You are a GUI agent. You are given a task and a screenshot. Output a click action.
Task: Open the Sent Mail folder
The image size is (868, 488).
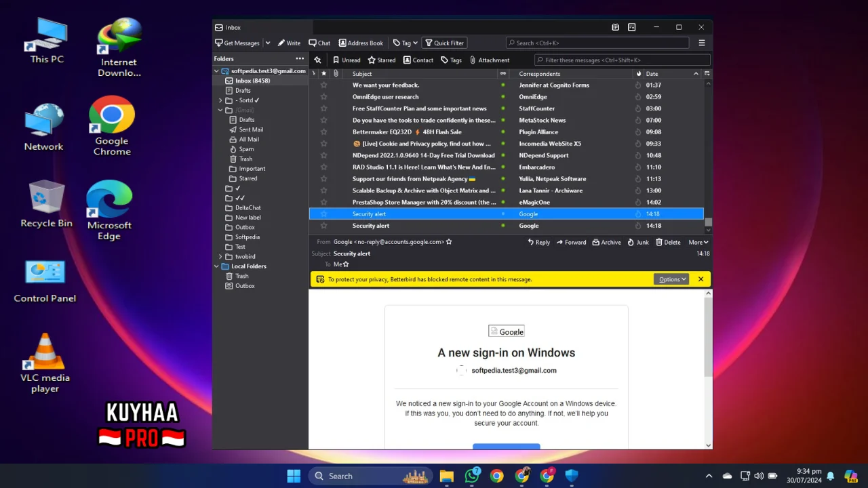[x=251, y=129]
